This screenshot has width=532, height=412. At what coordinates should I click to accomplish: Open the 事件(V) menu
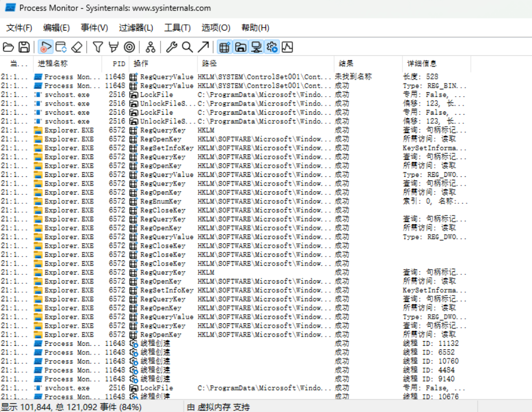[x=94, y=28]
